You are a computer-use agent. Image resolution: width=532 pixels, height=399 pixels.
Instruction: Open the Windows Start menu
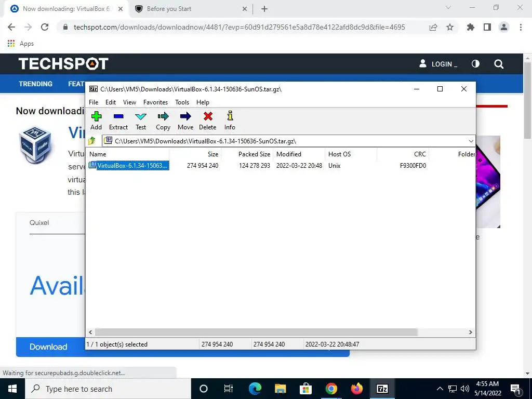coord(12,389)
